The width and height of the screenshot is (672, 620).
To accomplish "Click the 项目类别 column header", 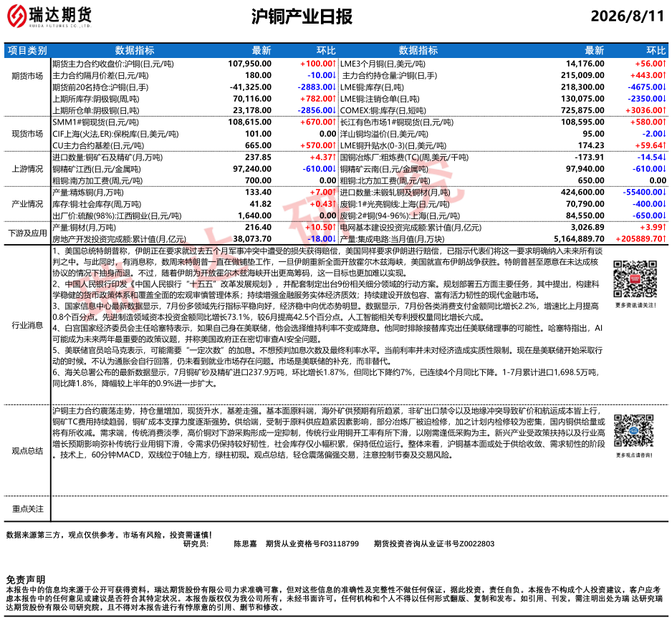I will coord(27,51).
